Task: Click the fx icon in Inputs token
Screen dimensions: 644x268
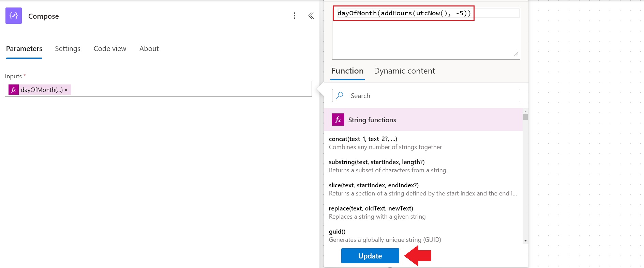Action: [14, 90]
